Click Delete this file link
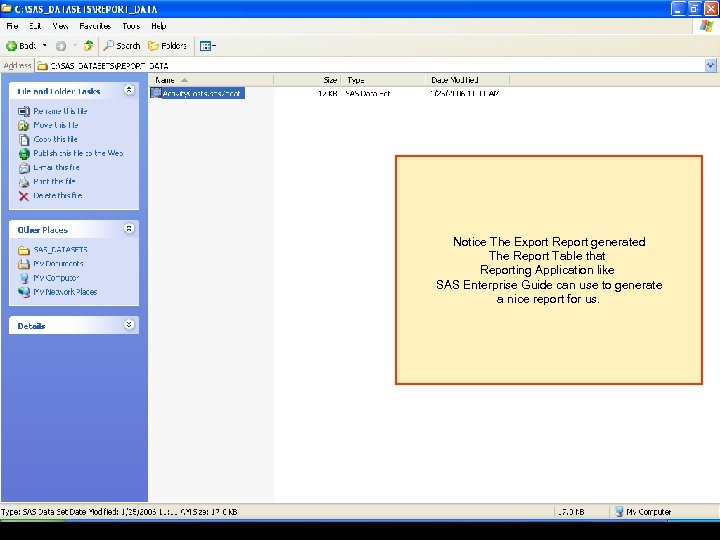Viewport: 720px width, 540px height. [58, 195]
